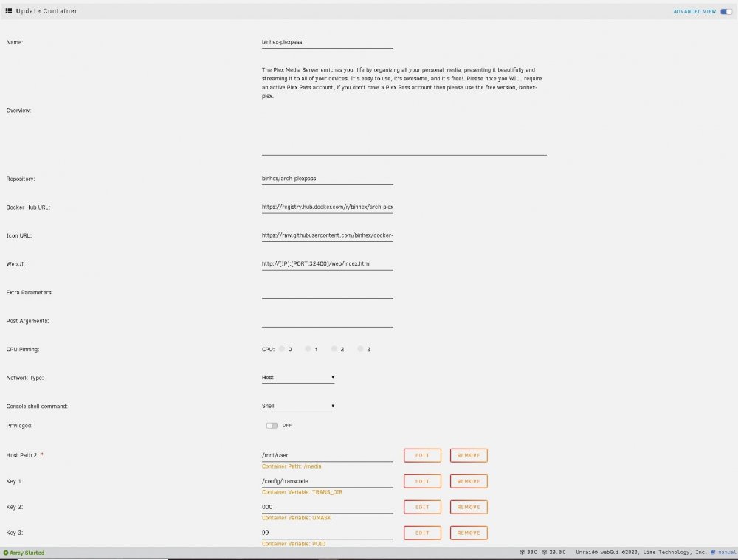This screenshot has width=738, height=560.
Task: Click the Container Variable: UMASK label
Action: point(297,518)
